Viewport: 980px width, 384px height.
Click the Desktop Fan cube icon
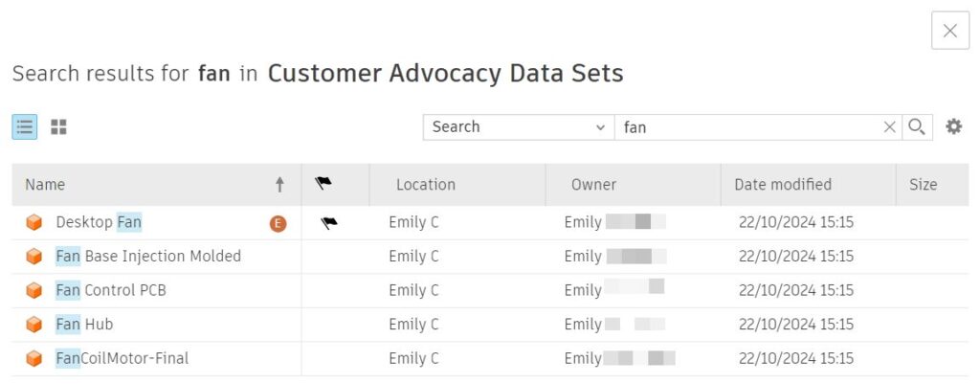[x=34, y=222]
